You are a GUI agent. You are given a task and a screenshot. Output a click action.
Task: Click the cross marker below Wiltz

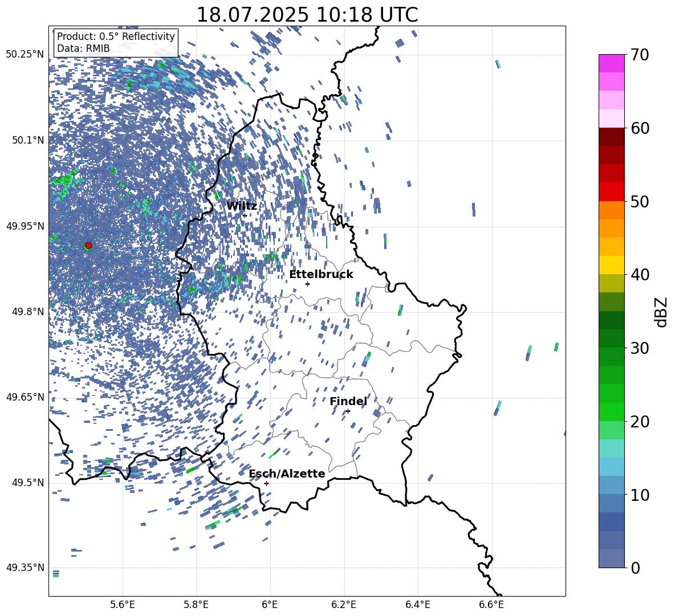(x=245, y=215)
